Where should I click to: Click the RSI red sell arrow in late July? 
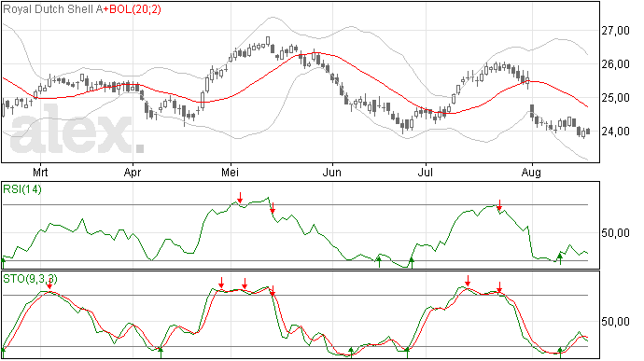[x=499, y=205]
